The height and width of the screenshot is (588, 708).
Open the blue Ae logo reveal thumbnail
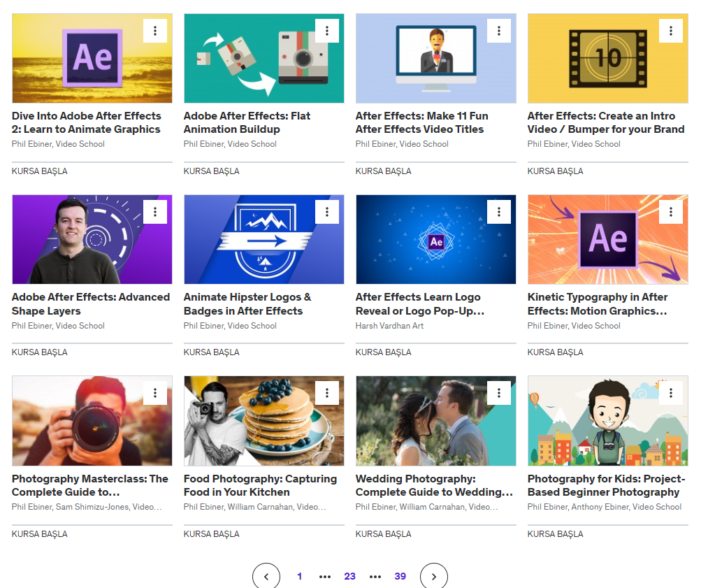tap(436, 239)
